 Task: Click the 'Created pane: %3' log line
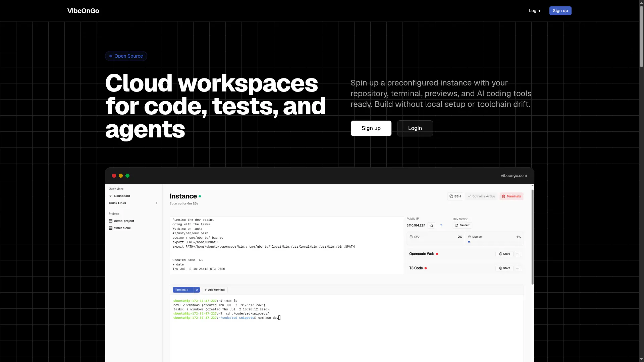(x=187, y=260)
